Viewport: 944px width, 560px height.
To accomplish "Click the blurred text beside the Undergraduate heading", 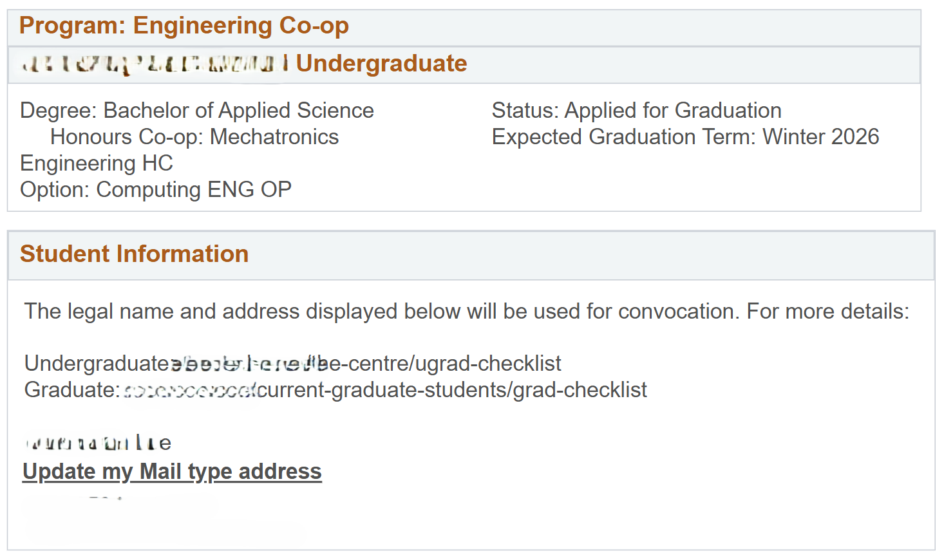I will pos(155,64).
